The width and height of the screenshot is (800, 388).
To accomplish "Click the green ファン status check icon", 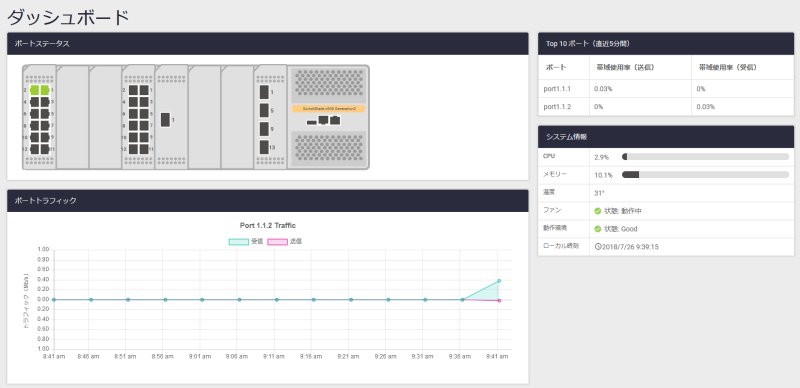I will 597,211.
